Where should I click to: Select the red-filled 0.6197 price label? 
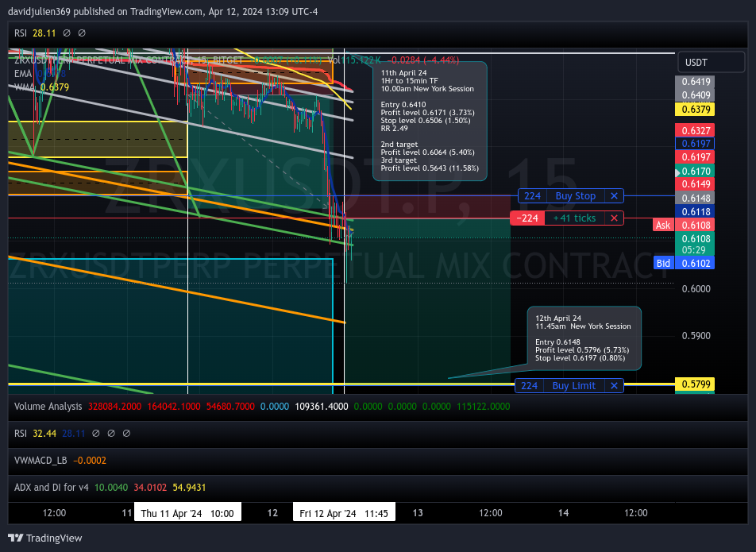(695, 156)
